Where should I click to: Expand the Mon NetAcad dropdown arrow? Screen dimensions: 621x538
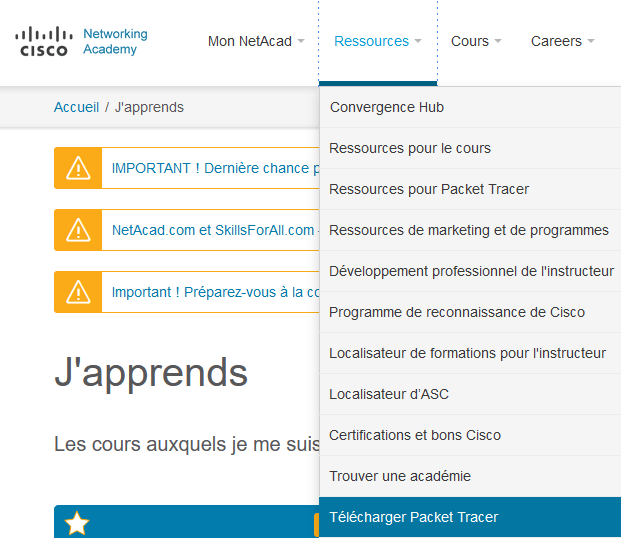pyautogui.click(x=301, y=41)
